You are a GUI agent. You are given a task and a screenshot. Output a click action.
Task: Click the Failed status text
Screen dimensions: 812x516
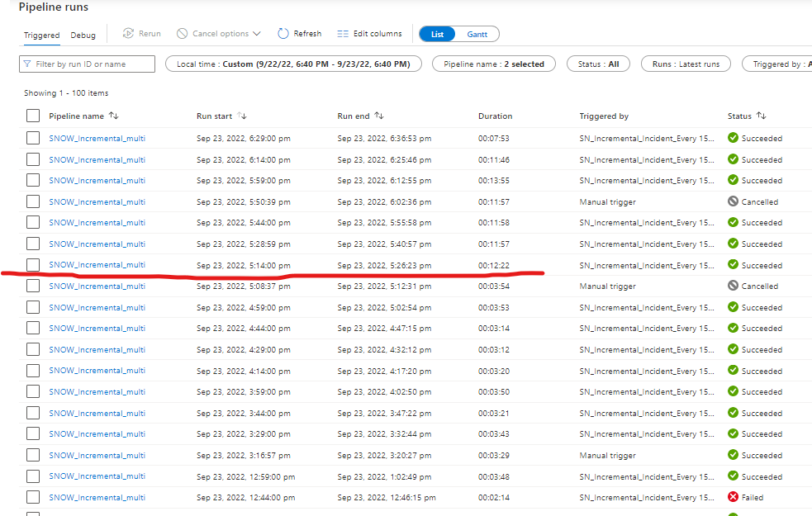pos(752,497)
